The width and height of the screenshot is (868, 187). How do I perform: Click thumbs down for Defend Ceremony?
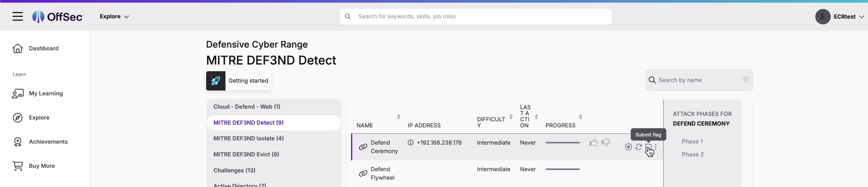pos(606,143)
